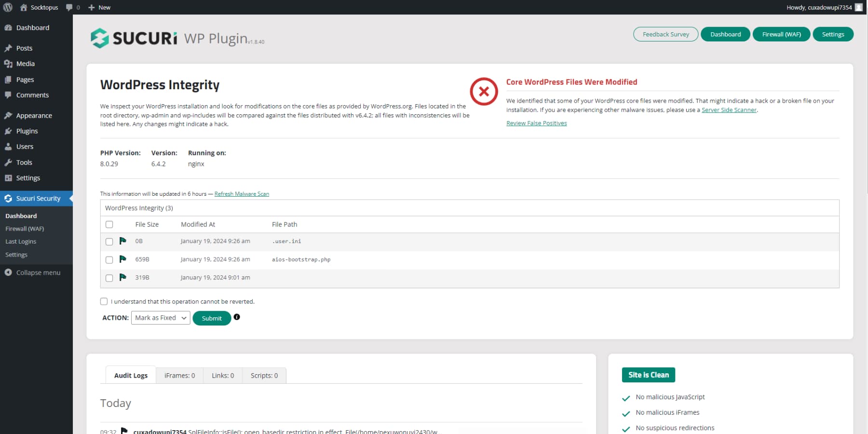Click the red error icon next to integrity warning
Screen dimensions: 868x434
pos(484,91)
